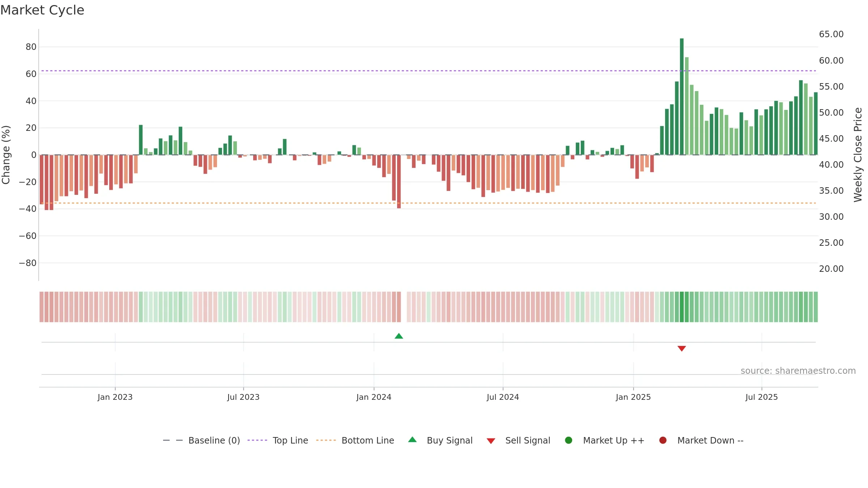This screenshot has width=868, height=488.
Task: Click the Jul 2023 axis label
Action: click(x=243, y=397)
